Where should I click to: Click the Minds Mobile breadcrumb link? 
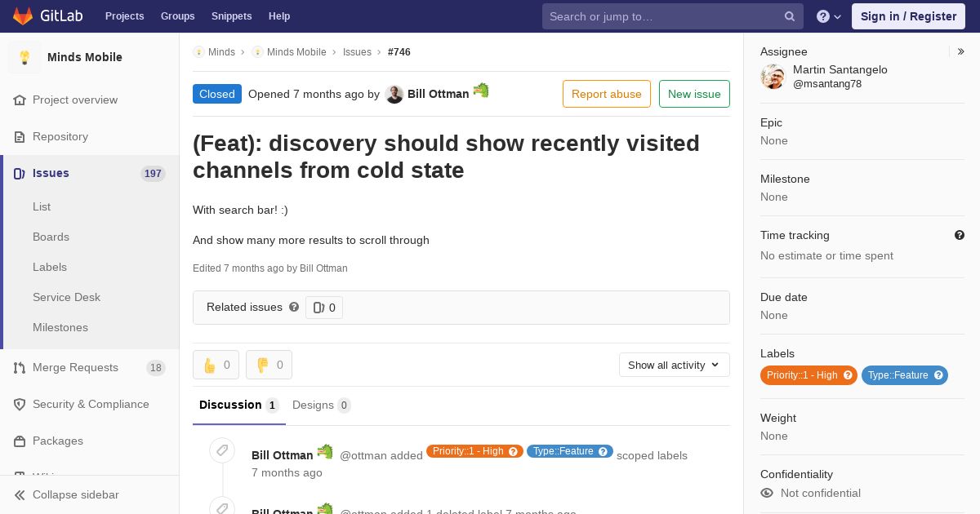[x=296, y=51]
